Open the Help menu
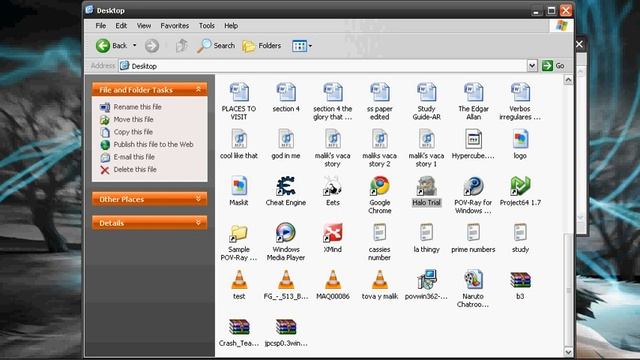Viewport: 640px width, 360px height. pyautogui.click(x=231, y=26)
